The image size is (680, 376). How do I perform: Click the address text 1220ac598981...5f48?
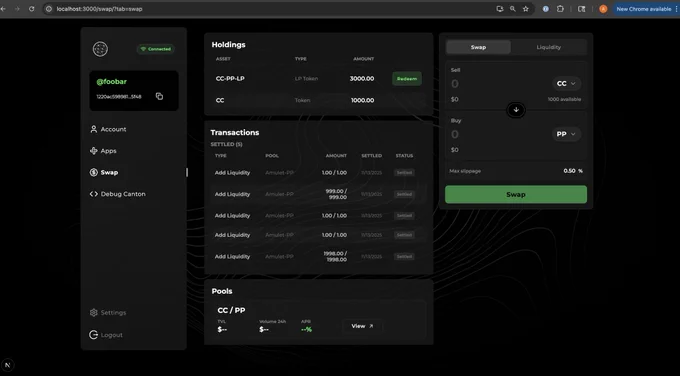point(119,97)
